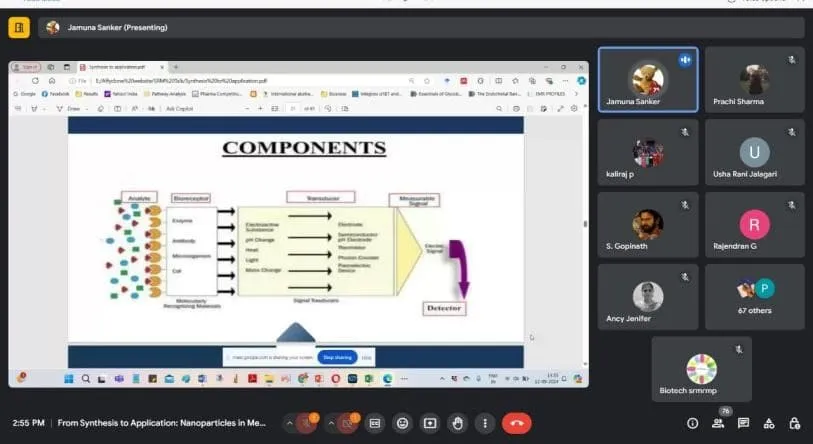Image resolution: width=813 pixels, height=444 pixels.
Task: Open the Edge browser taskbar icon
Action: pyautogui.click(x=387, y=379)
